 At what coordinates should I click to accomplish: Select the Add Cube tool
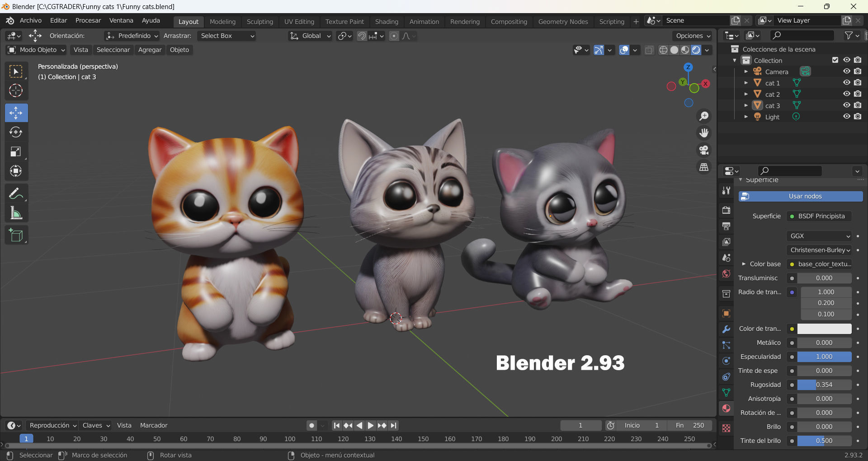(16, 235)
